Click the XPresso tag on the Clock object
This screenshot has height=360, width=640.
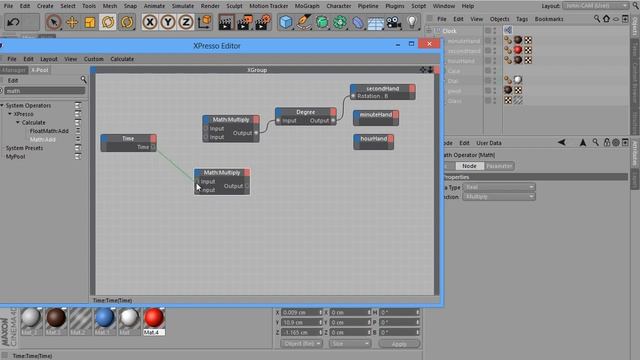point(508,30)
